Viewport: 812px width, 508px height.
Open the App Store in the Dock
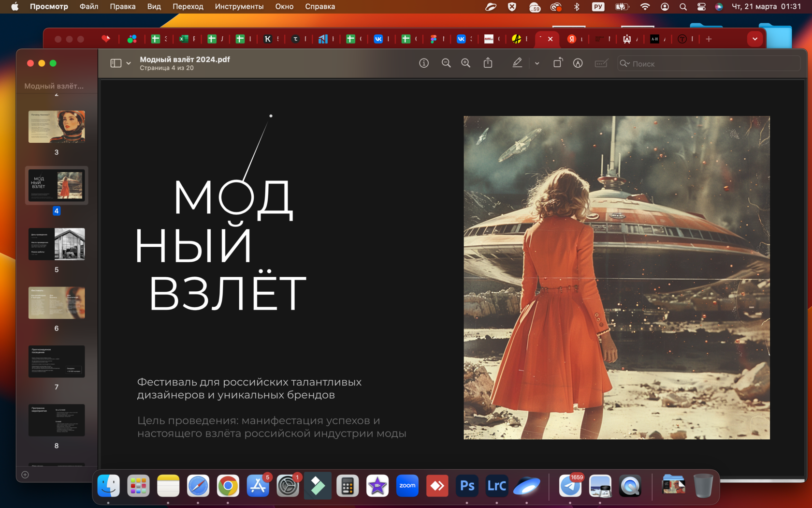pyautogui.click(x=258, y=486)
